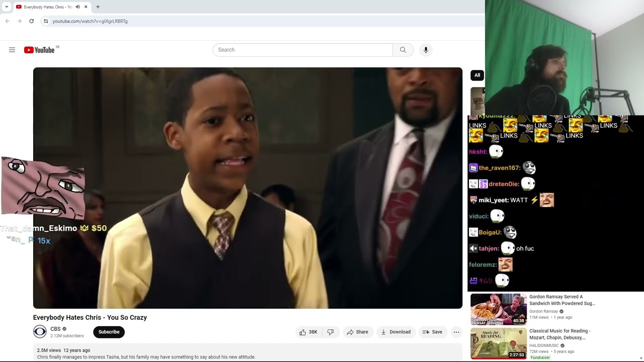This screenshot has height=362, width=644.
Task: Select the address bar URL
Action: 90,21
